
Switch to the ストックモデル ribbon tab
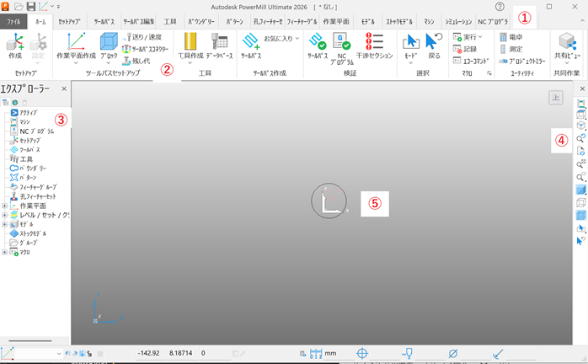click(x=399, y=22)
